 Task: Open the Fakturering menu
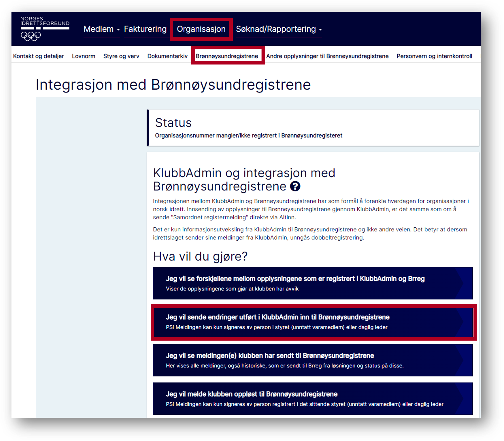pyautogui.click(x=145, y=29)
